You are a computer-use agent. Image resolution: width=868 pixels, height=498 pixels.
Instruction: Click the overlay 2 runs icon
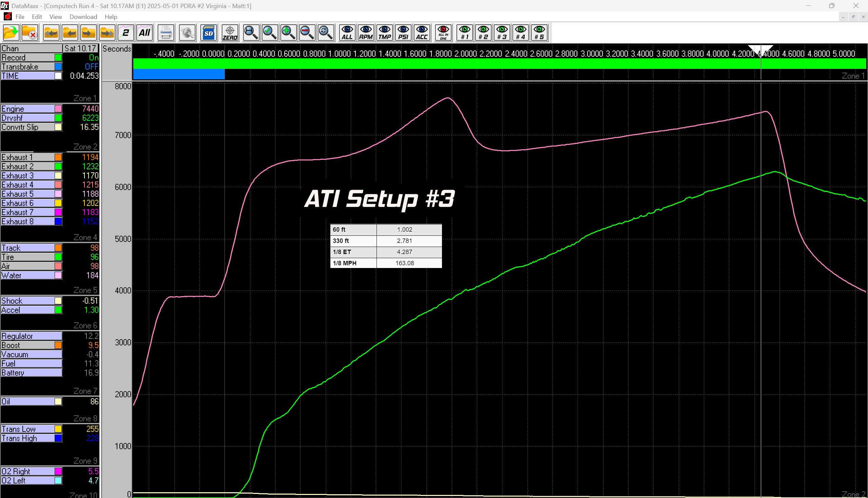[x=126, y=33]
